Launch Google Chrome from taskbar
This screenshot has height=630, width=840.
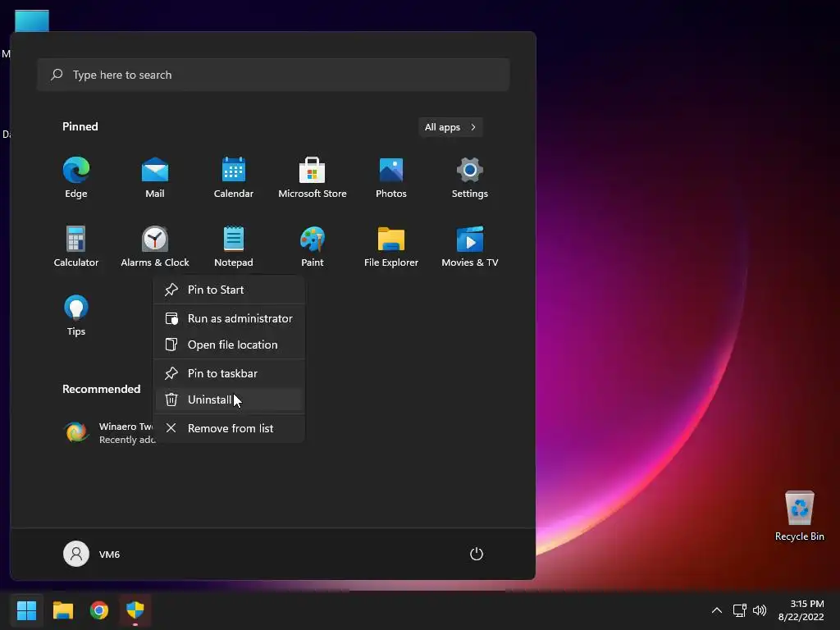coord(99,610)
